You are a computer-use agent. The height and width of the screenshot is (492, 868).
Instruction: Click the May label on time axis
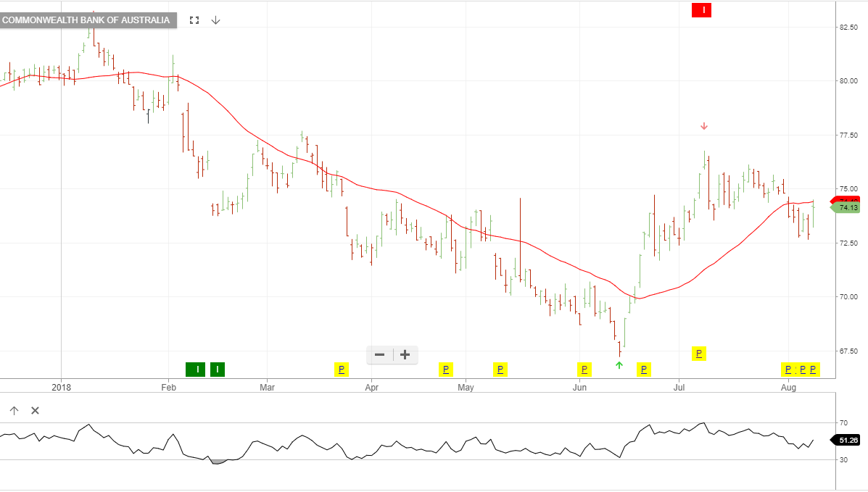click(466, 388)
